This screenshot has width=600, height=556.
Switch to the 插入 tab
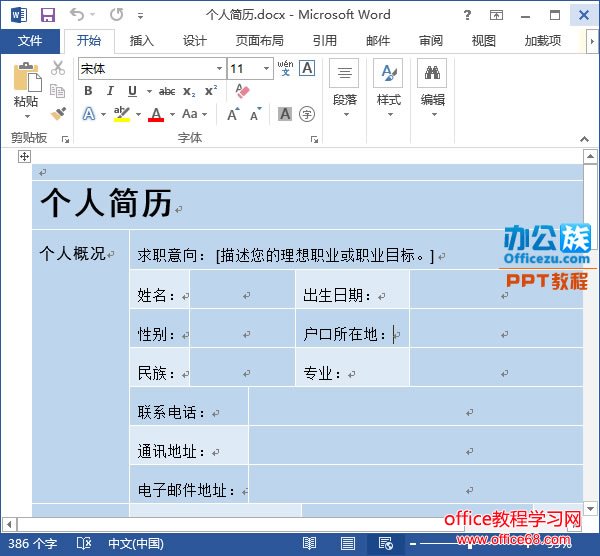point(141,41)
